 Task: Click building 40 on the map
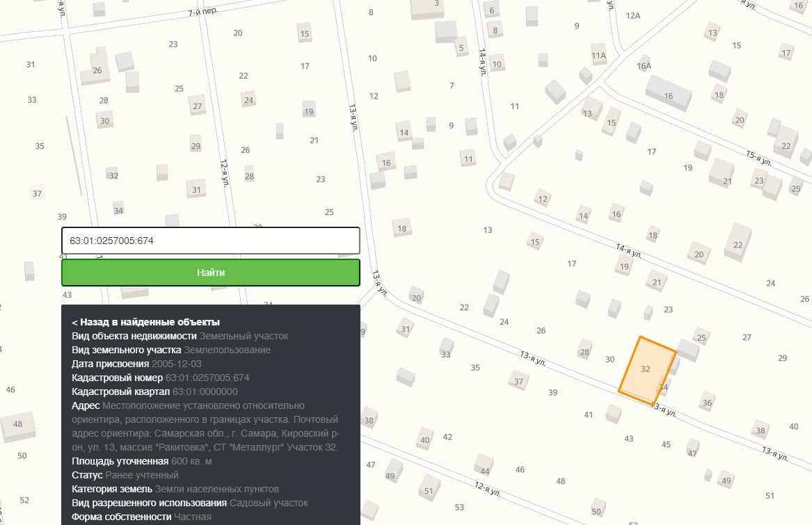[425, 439]
